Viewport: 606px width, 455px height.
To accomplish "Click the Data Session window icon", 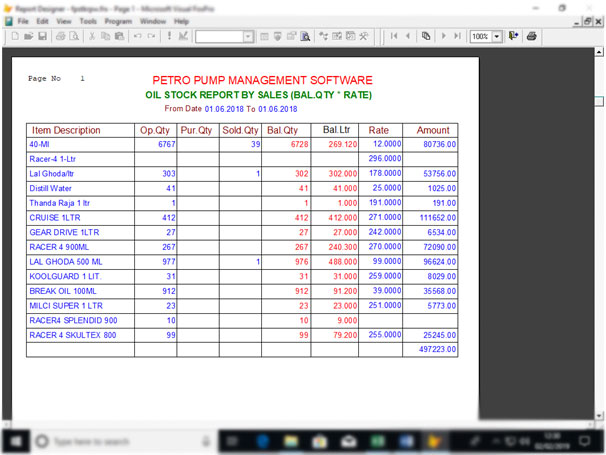I will (277, 36).
